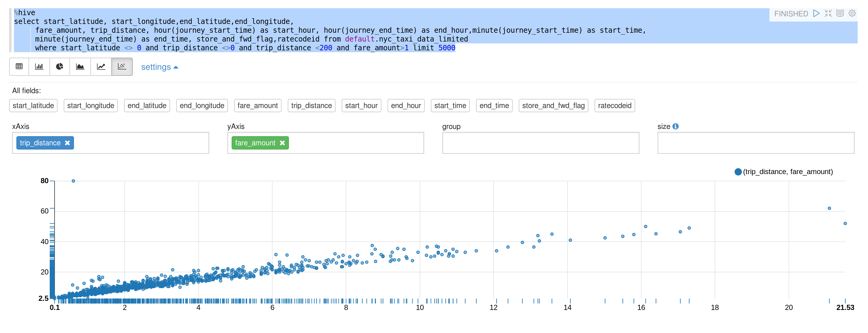Switch to table view icon

click(x=19, y=66)
